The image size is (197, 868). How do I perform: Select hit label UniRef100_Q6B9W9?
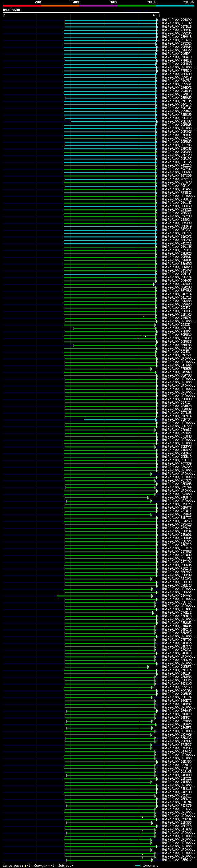[x=177, y=98]
